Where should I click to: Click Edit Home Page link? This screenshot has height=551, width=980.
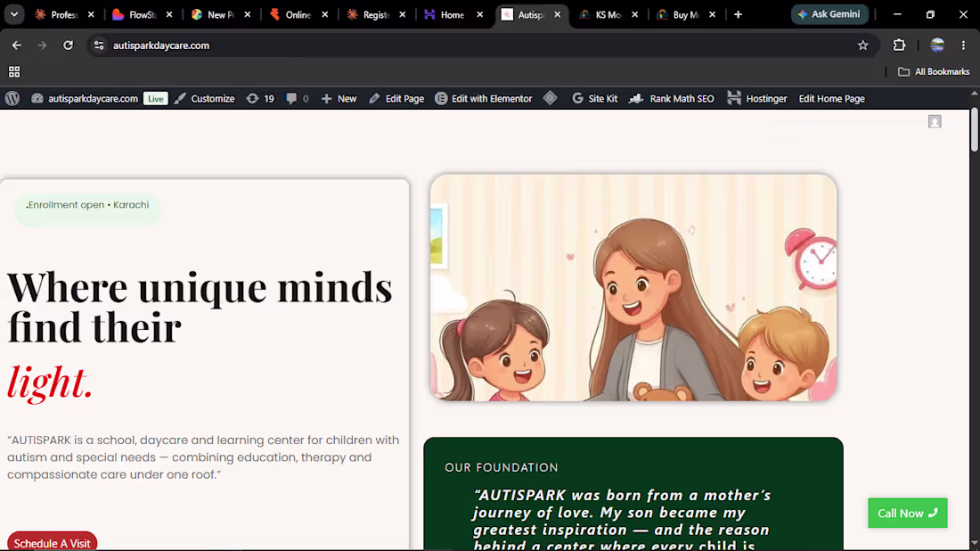[831, 98]
